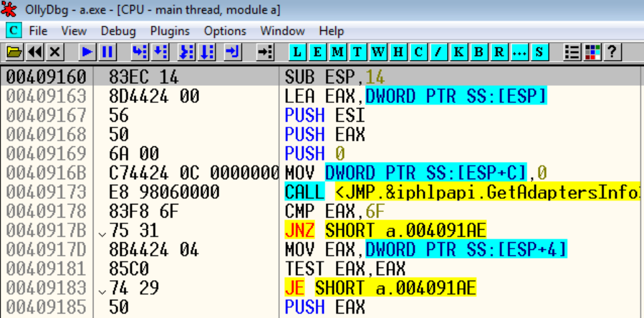
Task: Click CMP EAX,6F instruction
Action: (x=335, y=211)
